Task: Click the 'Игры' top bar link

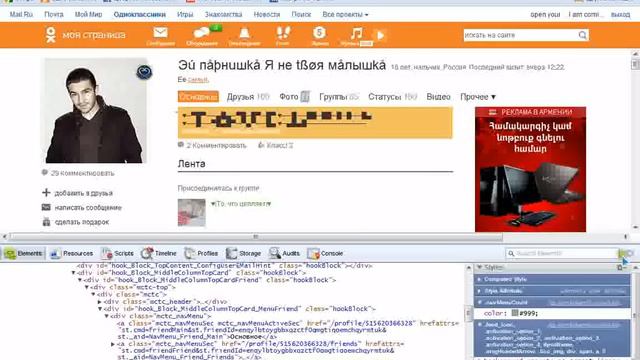Action: (x=185, y=14)
